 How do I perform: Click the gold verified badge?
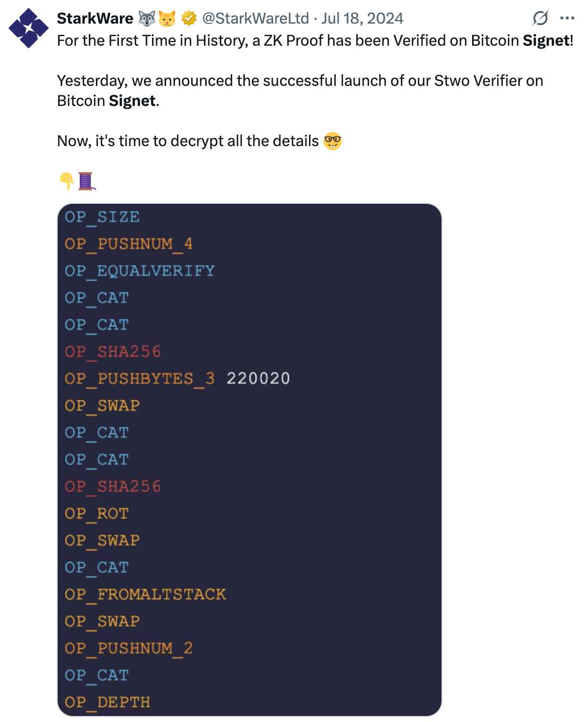189,19
